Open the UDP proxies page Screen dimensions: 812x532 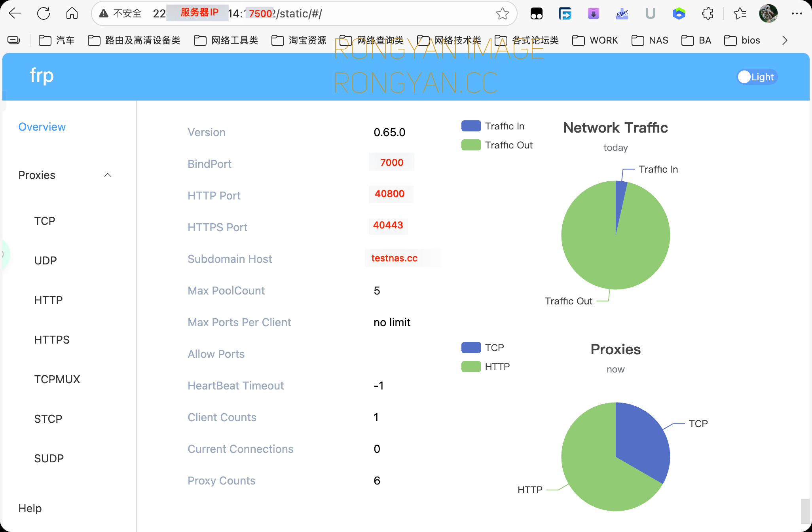tap(46, 260)
